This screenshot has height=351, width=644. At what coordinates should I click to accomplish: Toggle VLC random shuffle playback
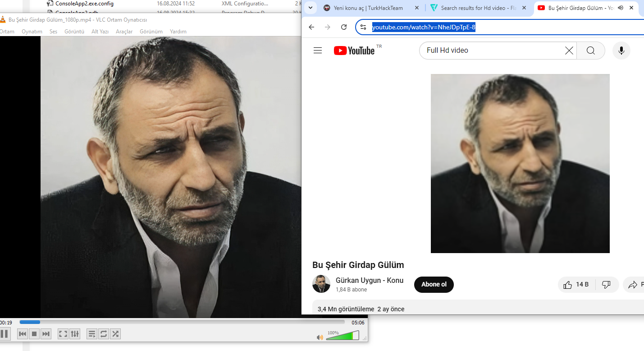point(115,334)
